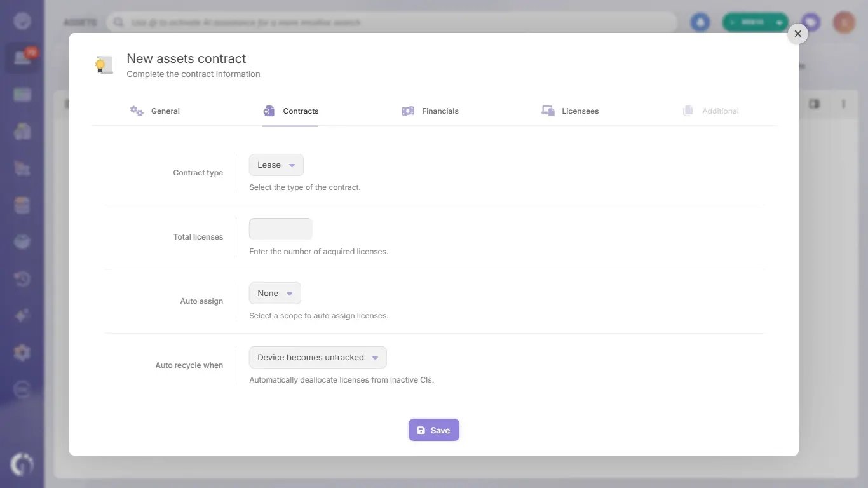868x488 pixels.
Task: Expand the Auto assign dropdown set to None
Action: click(275, 294)
